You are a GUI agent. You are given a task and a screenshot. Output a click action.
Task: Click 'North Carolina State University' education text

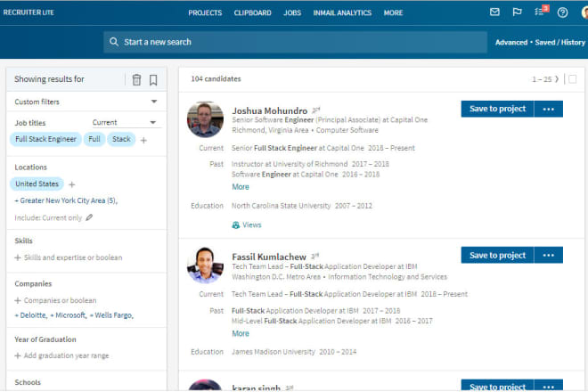pyautogui.click(x=282, y=206)
